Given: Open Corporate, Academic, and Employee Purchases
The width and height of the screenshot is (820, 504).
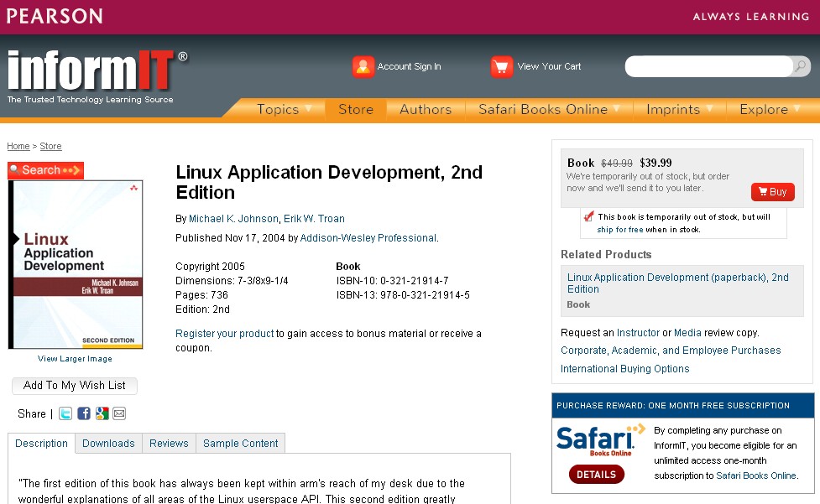Looking at the screenshot, I should tap(671, 351).
